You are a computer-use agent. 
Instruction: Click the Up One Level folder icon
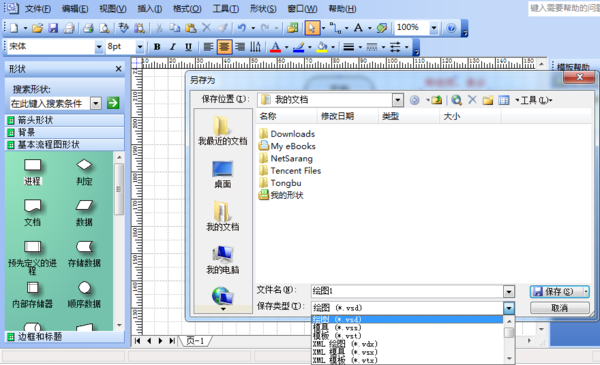[x=436, y=100]
